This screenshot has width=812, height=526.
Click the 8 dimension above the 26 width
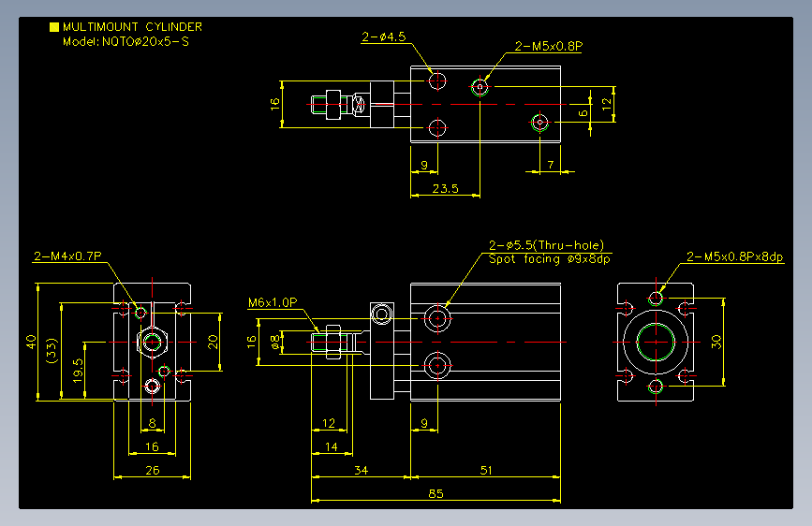[x=153, y=423]
